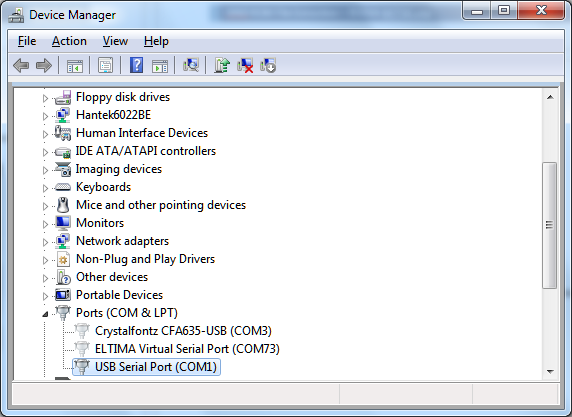
Task: Maximize the Device Manager window
Action: click(504, 11)
